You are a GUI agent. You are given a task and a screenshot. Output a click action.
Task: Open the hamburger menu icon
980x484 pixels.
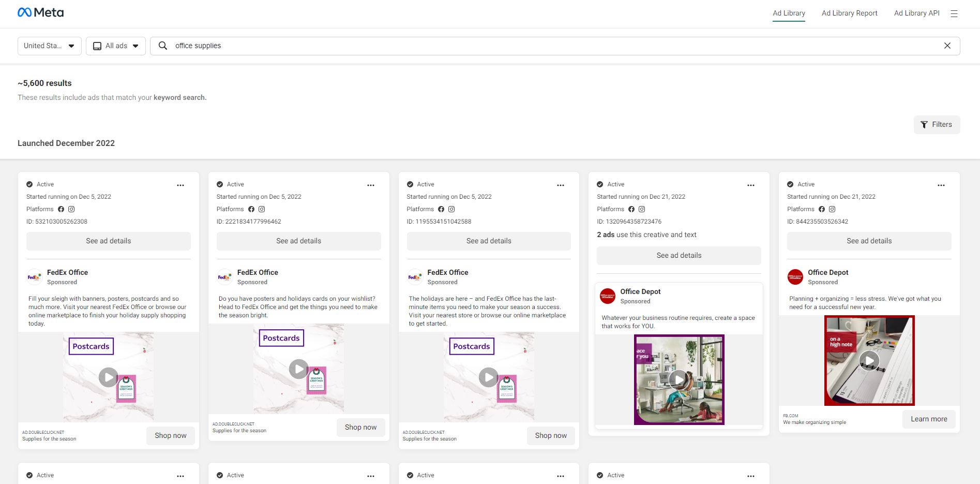coord(954,14)
